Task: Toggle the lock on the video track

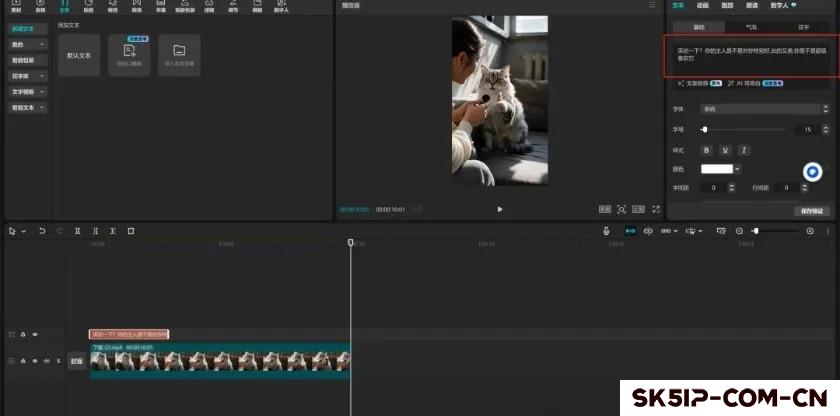Action: (x=24, y=361)
